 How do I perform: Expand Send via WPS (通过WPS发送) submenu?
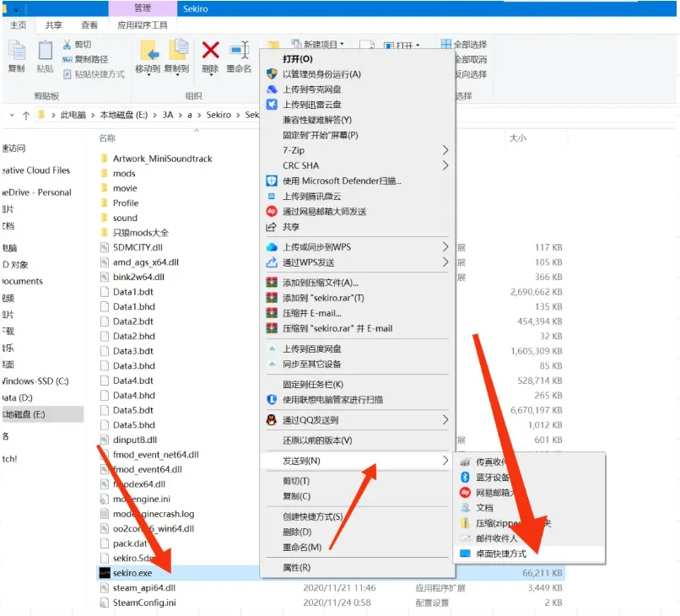point(358,262)
